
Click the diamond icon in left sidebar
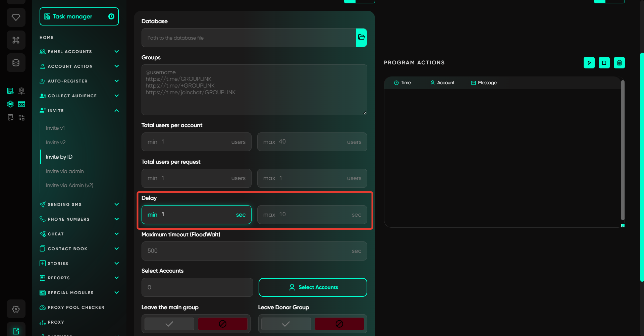(16, 17)
